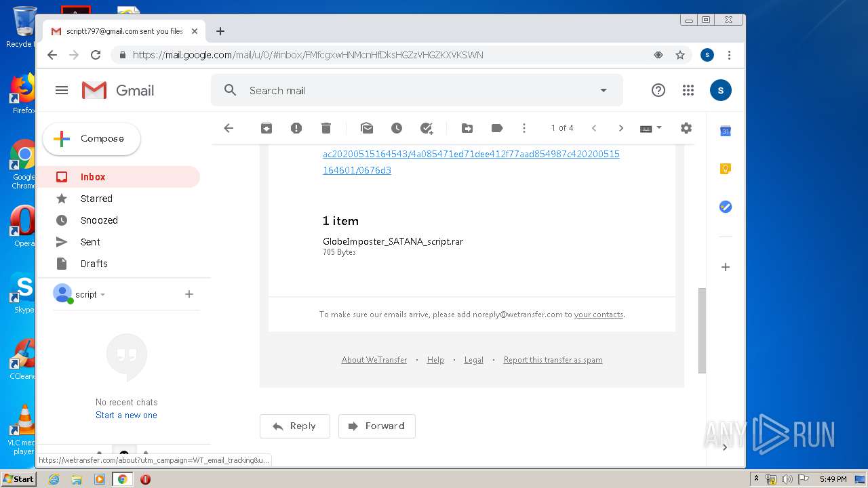Open Drafts folder
The width and height of the screenshot is (868, 488).
coord(118,264)
